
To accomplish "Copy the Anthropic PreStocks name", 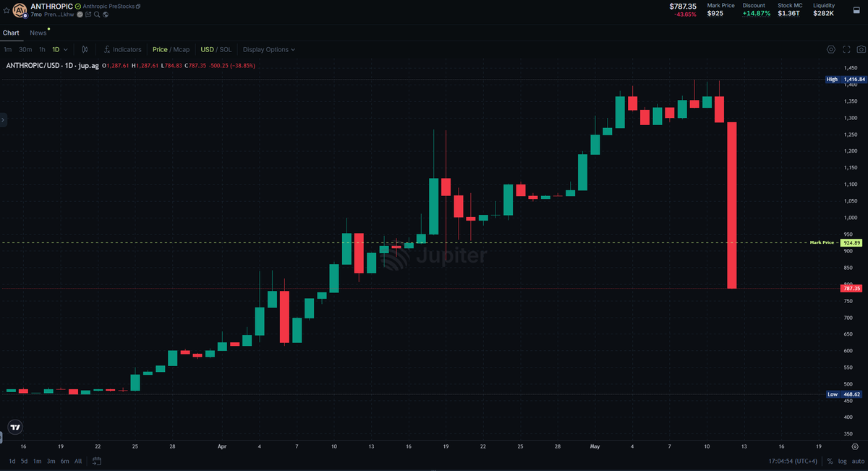I will point(138,7).
